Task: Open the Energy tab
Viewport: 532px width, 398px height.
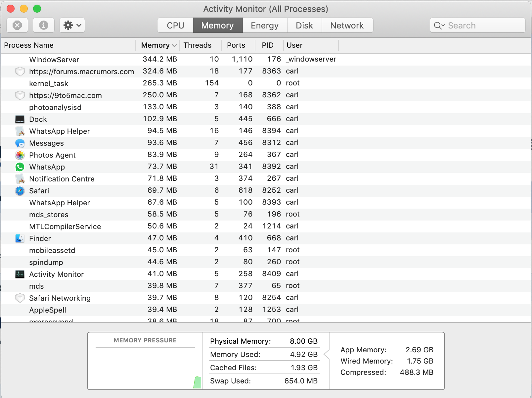Action: pos(265,25)
